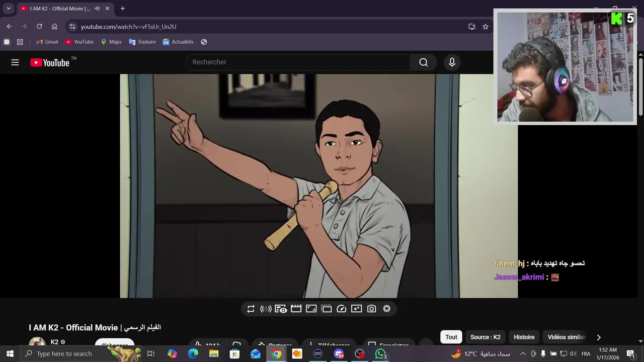Click the I AM K2 video title
This screenshot has width=644, height=362.
95,327
